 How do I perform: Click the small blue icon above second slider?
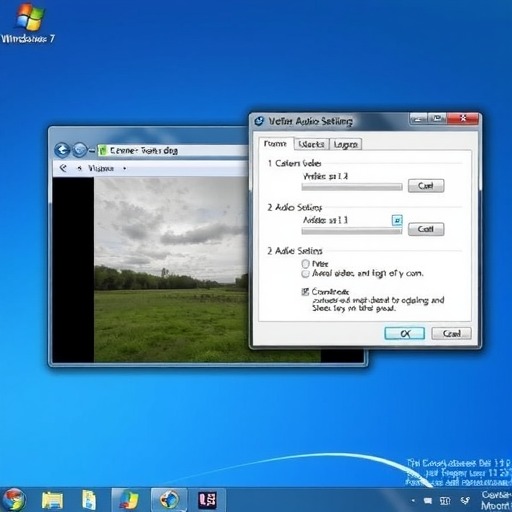(x=397, y=220)
